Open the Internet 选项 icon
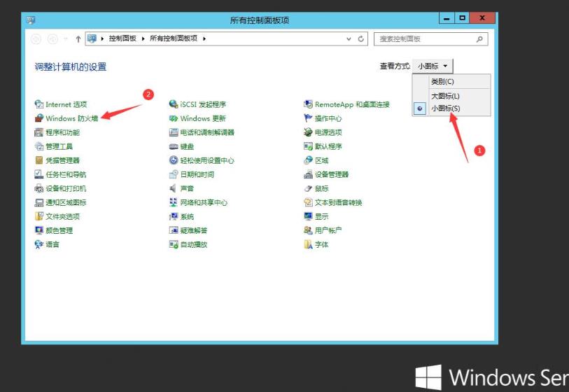The height and width of the screenshot is (392, 569). (x=38, y=104)
